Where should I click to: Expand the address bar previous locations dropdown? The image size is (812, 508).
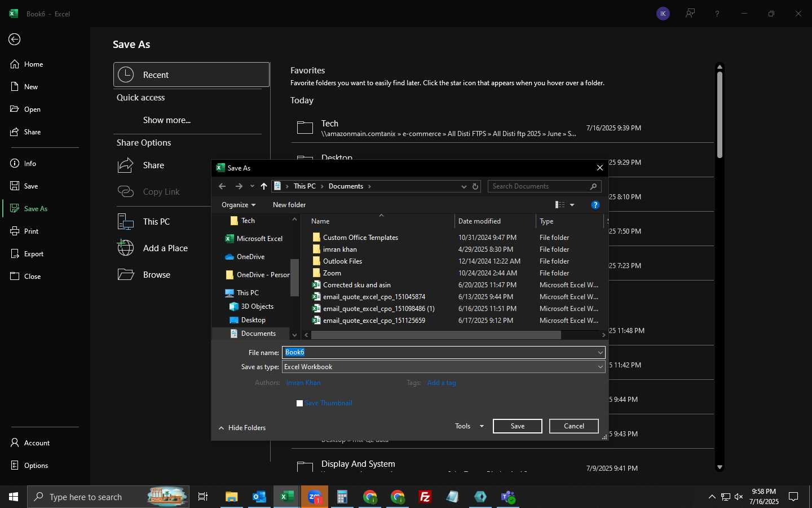(464, 186)
